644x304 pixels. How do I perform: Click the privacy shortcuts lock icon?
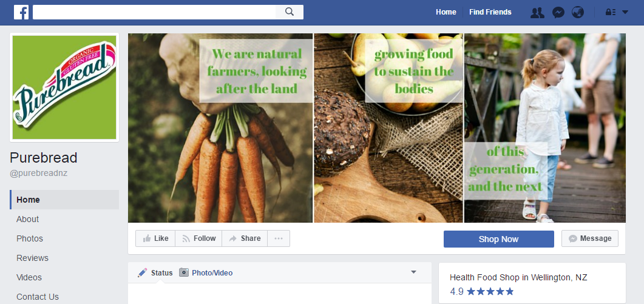pos(611,12)
